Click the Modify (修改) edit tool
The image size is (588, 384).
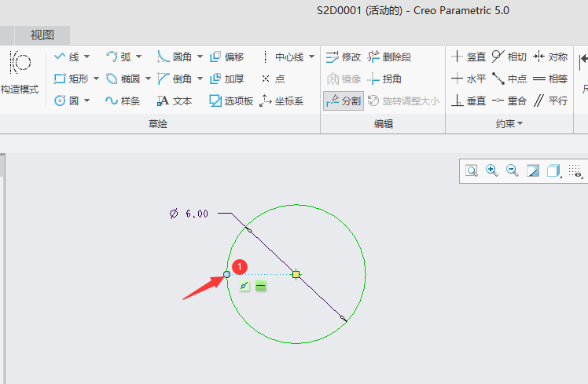343,57
